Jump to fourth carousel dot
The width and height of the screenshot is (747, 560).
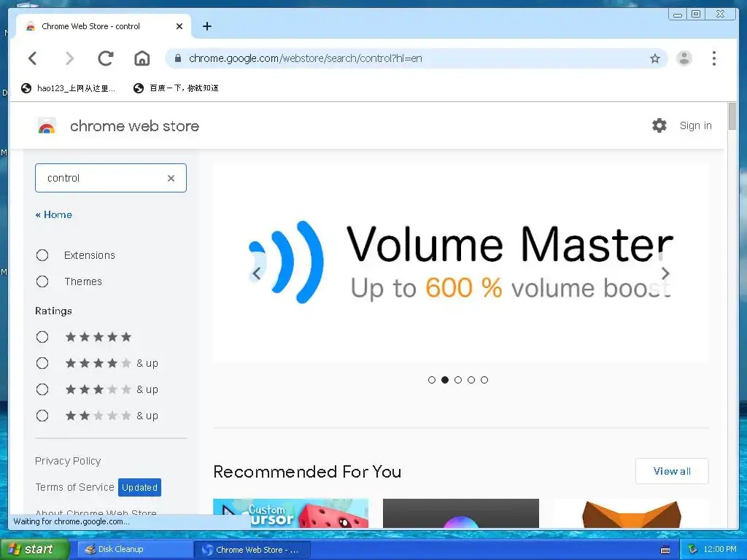pyautogui.click(x=471, y=380)
